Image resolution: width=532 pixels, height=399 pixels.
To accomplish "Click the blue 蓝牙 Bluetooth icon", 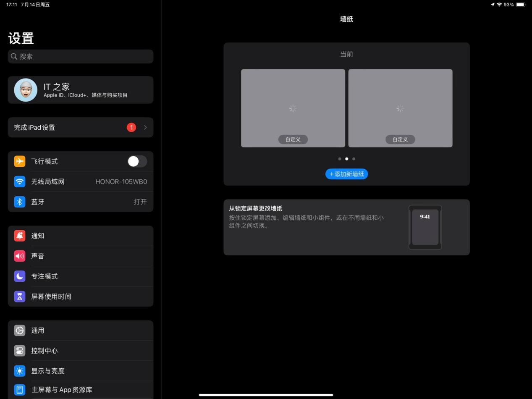I will (19, 202).
